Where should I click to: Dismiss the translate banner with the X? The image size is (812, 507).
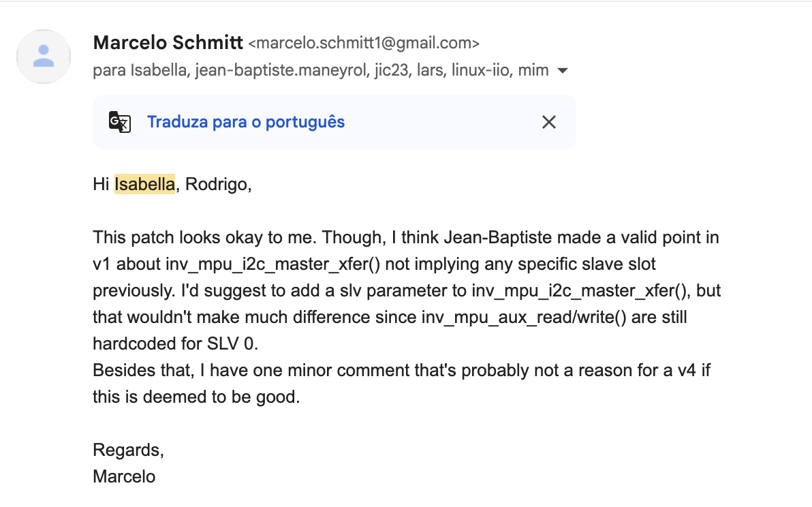549,122
